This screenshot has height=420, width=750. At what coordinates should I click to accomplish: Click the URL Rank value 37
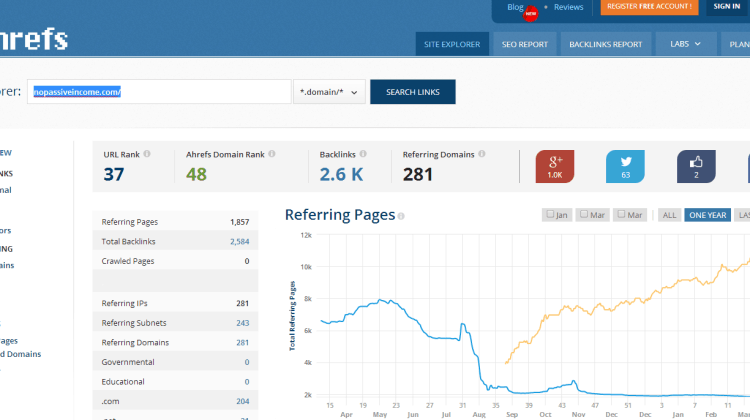click(x=114, y=175)
